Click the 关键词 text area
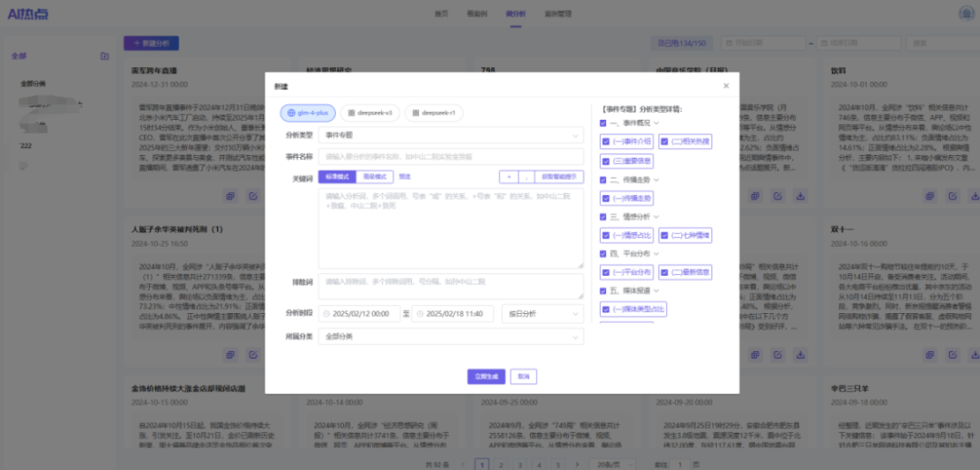Image resolution: width=980 pixels, height=470 pixels. click(x=451, y=228)
